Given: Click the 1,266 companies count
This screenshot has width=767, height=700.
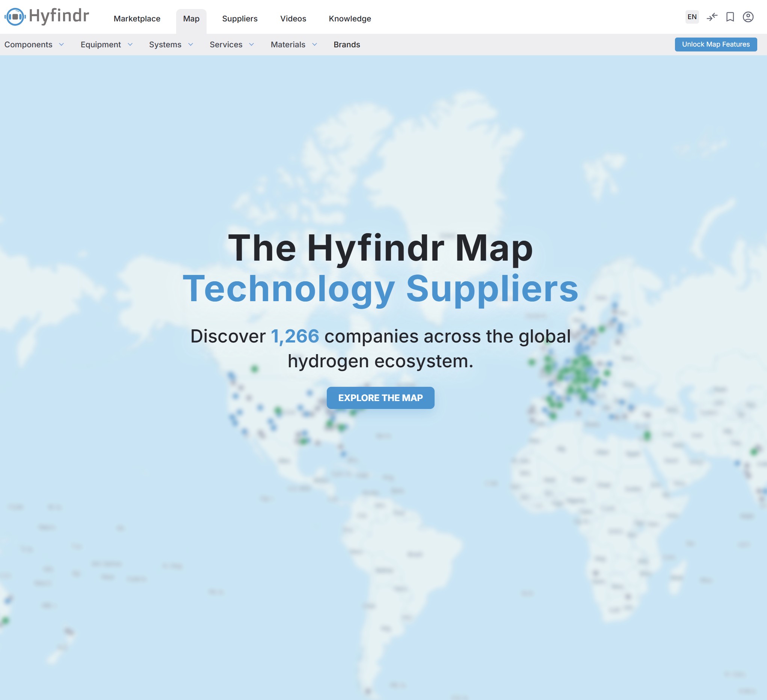Looking at the screenshot, I should click(x=295, y=336).
